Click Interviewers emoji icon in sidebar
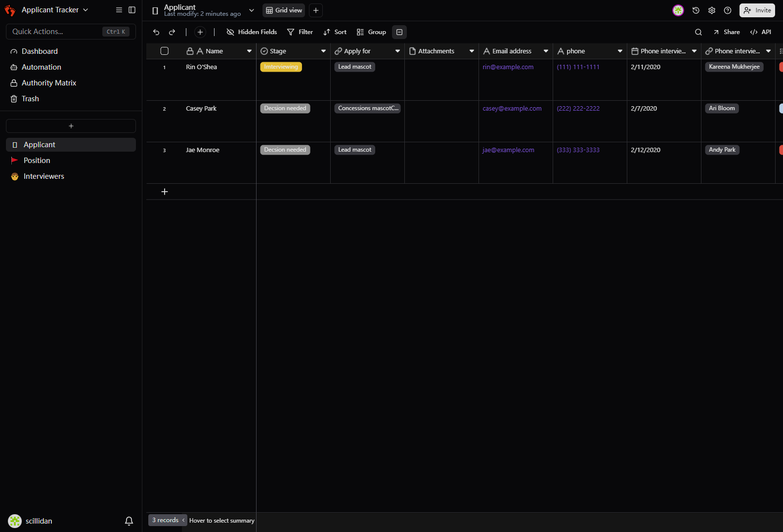This screenshot has height=532, width=783. (15, 176)
